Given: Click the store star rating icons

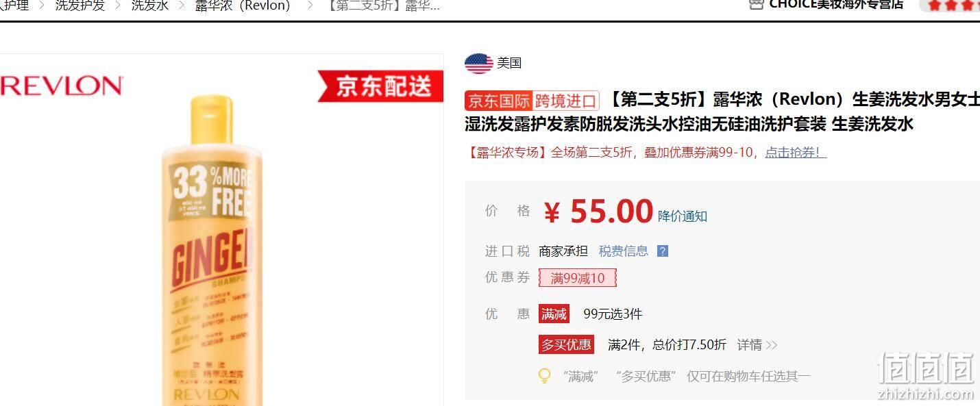Looking at the screenshot, I should point(953,5).
